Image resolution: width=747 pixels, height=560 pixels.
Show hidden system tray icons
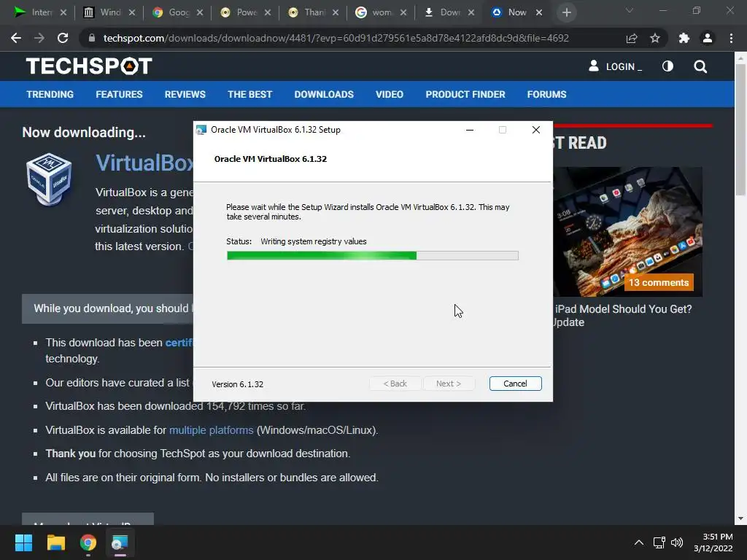click(x=639, y=542)
